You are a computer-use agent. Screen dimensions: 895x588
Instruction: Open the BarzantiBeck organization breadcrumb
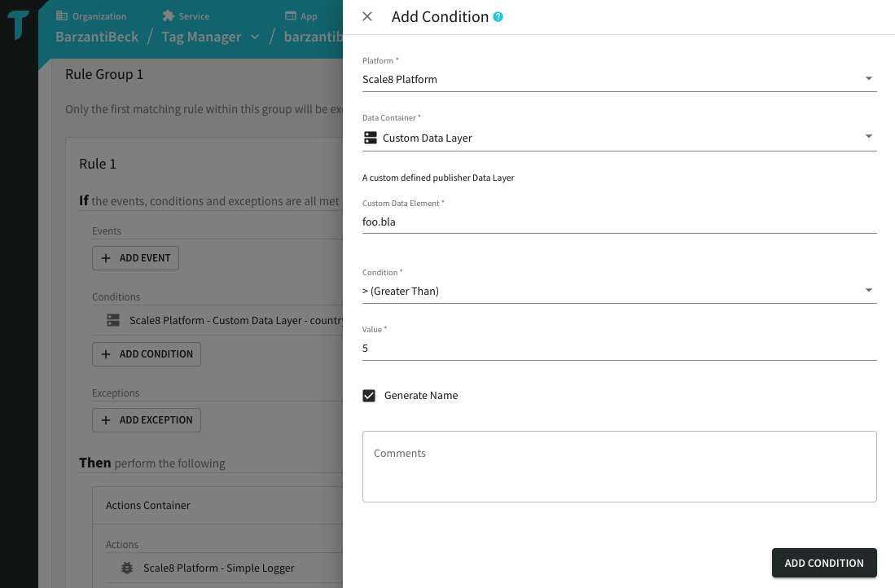pyautogui.click(x=97, y=37)
